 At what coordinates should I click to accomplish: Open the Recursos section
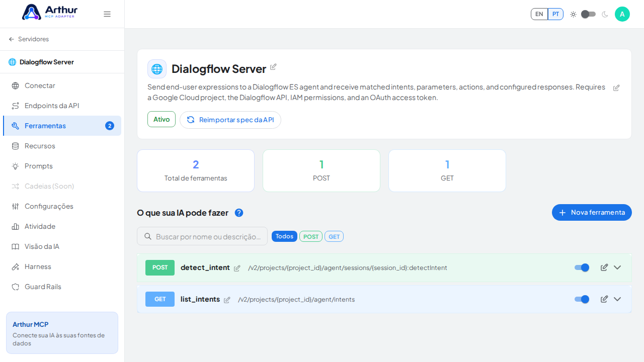[x=62, y=146]
